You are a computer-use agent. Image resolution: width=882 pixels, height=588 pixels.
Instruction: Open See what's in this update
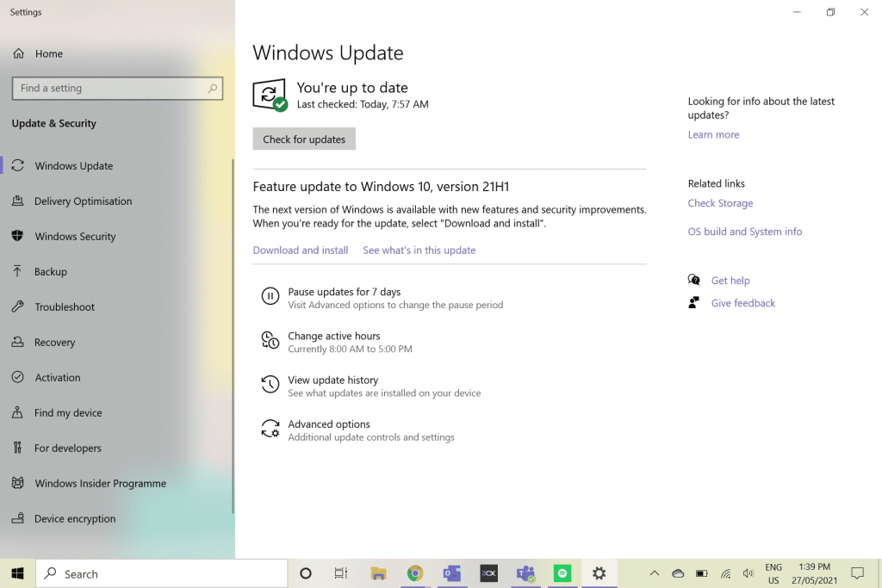pos(419,251)
